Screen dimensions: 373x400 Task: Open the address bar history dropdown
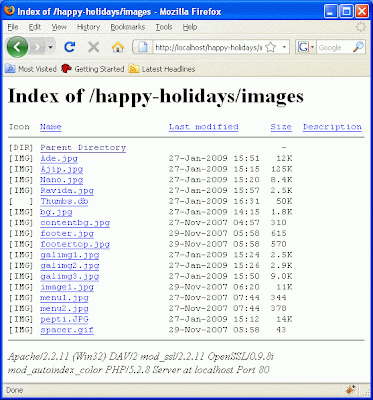click(x=284, y=47)
